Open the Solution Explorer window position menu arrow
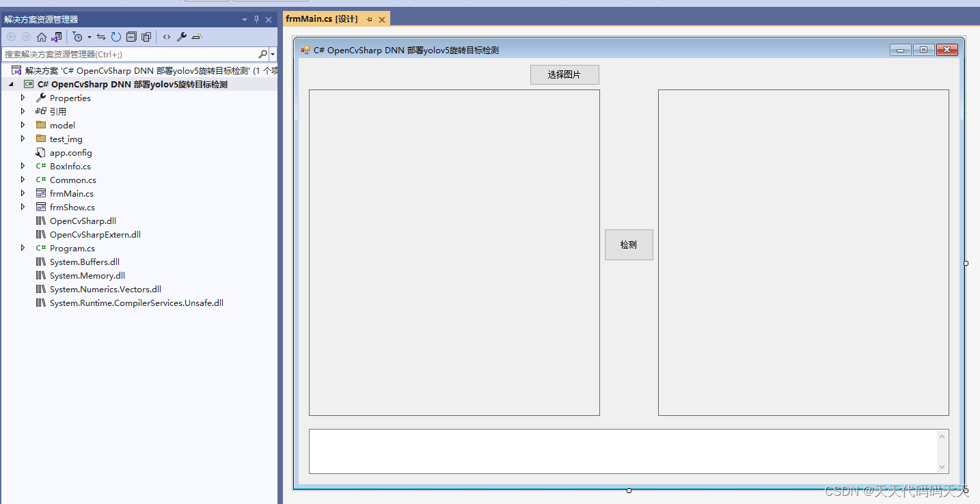The height and width of the screenshot is (504, 980). tap(245, 20)
